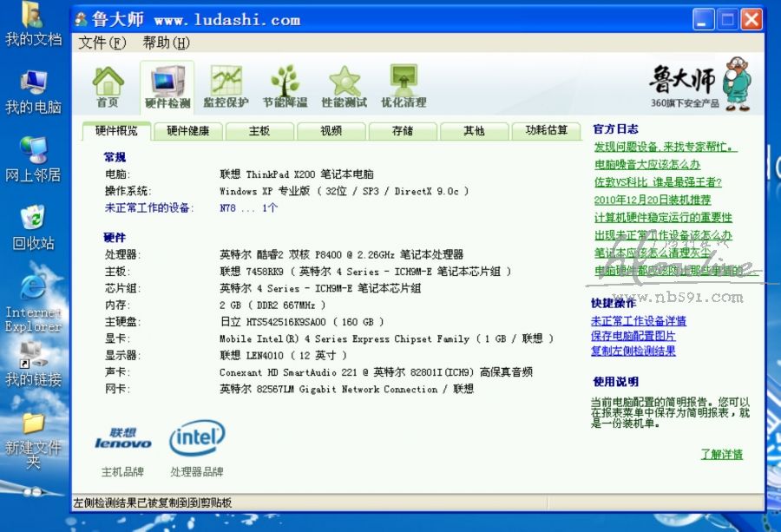Select 新建文件夹 desktop folder

tap(33, 442)
